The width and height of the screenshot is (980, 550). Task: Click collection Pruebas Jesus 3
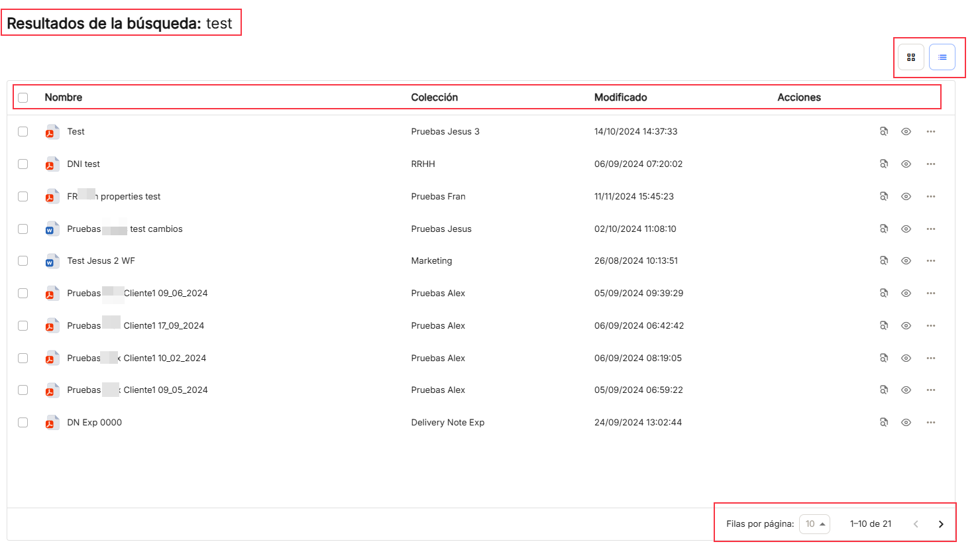coord(445,131)
